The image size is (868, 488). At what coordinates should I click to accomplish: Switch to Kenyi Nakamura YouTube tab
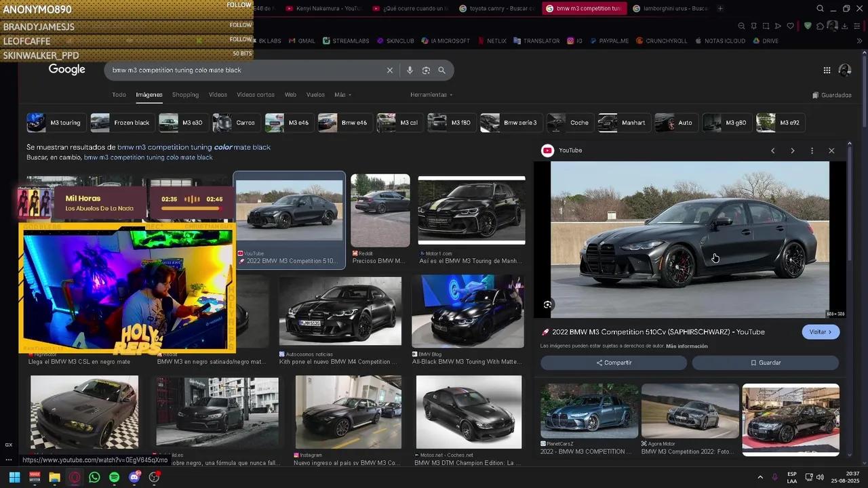(x=324, y=8)
